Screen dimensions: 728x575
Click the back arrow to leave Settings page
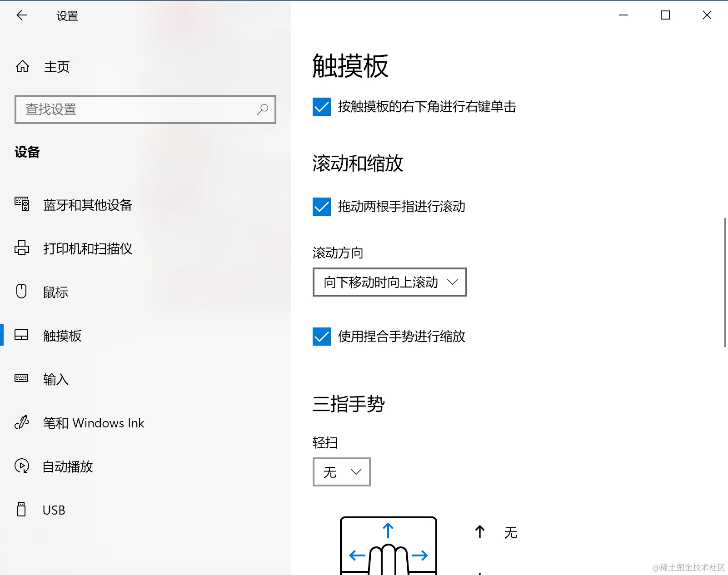(x=22, y=15)
